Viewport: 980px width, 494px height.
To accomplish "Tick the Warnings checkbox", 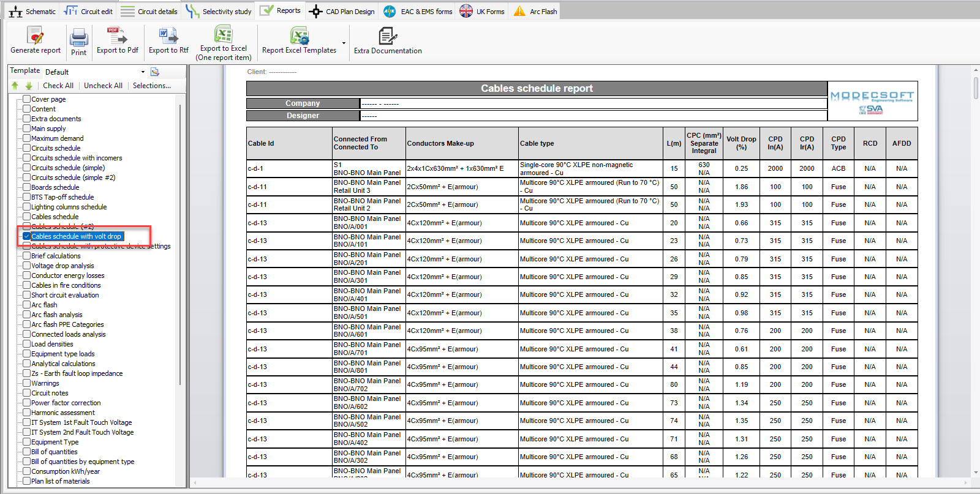I will tap(26, 383).
